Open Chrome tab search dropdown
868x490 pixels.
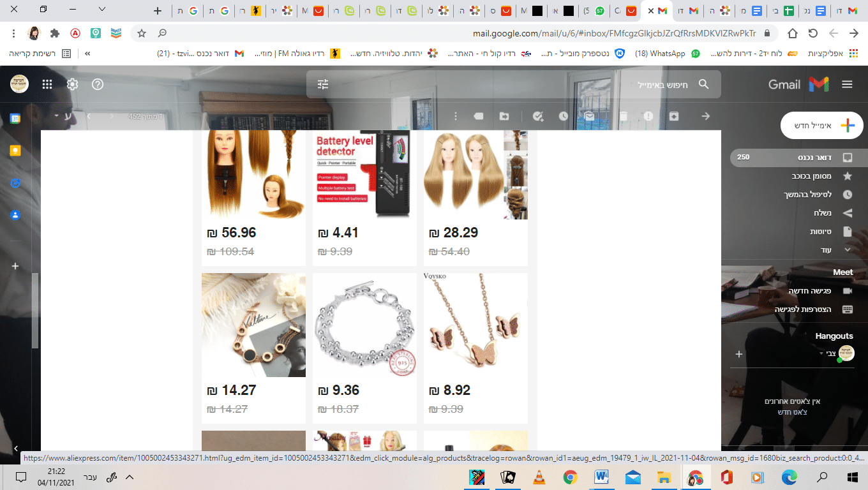click(x=102, y=10)
